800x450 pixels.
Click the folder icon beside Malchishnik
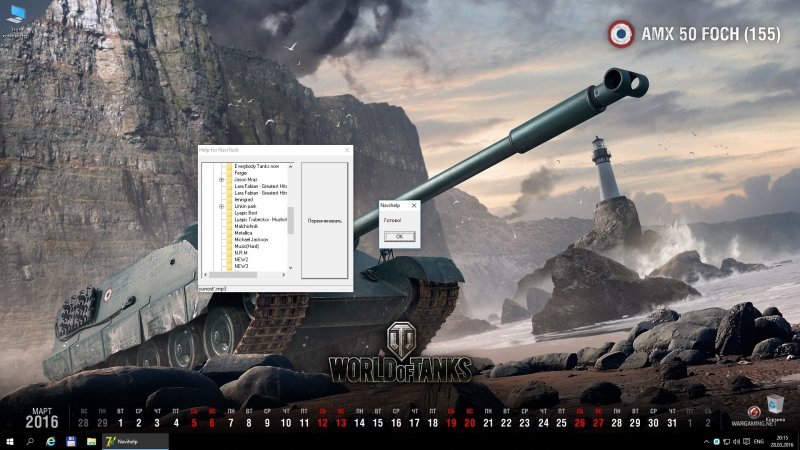pos(229,226)
